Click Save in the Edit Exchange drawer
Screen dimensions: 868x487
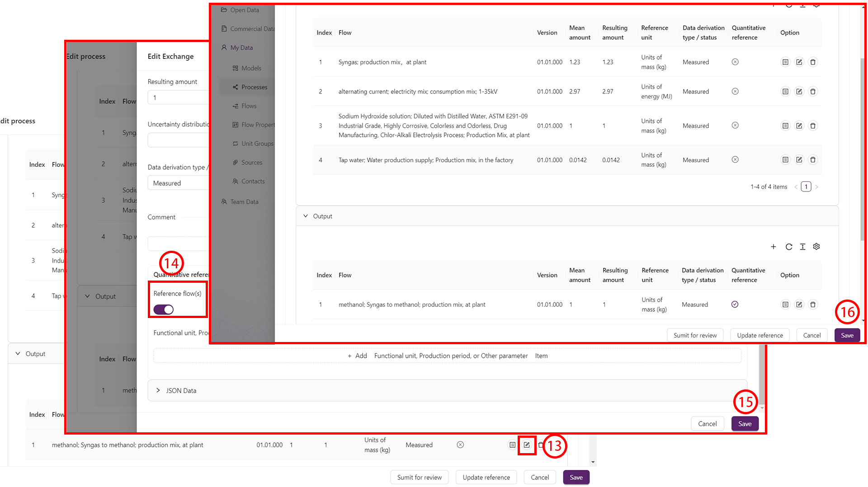tap(745, 424)
